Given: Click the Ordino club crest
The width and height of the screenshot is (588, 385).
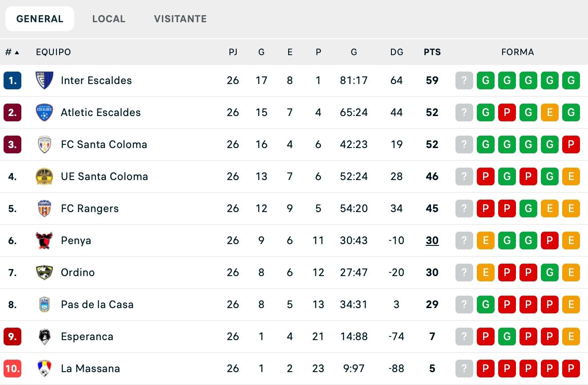Looking at the screenshot, I should coord(44,273).
